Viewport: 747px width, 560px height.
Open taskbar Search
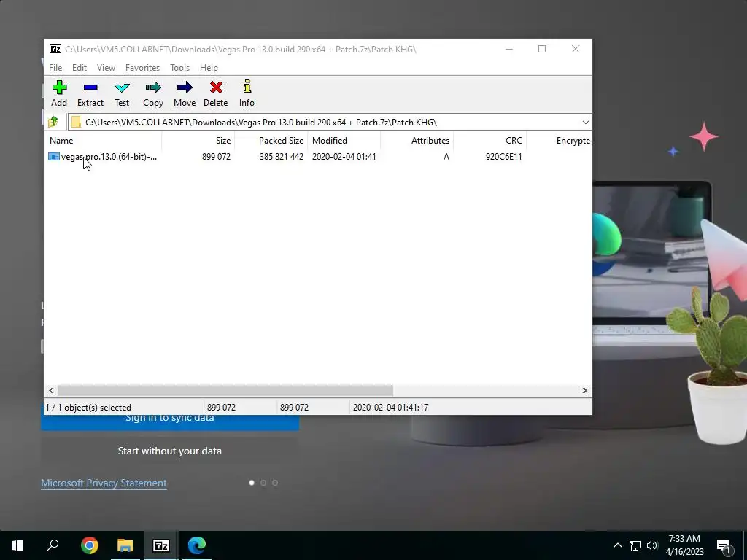(x=53, y=545)
